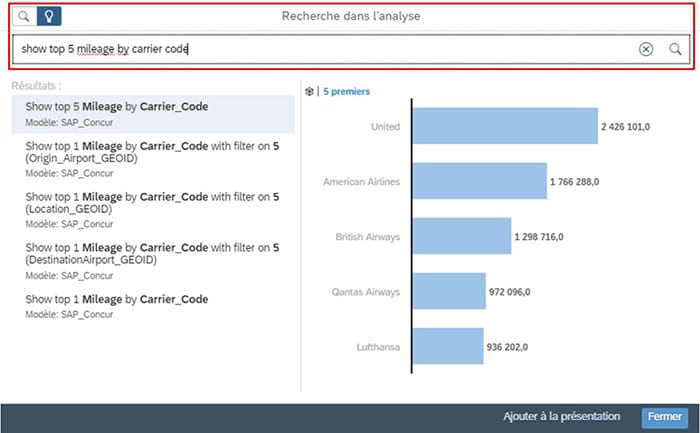The image size is (700, 433).
Task: Select result with filter on 5 (Origin_Airport_GEOID)
Action: point(153,159)
